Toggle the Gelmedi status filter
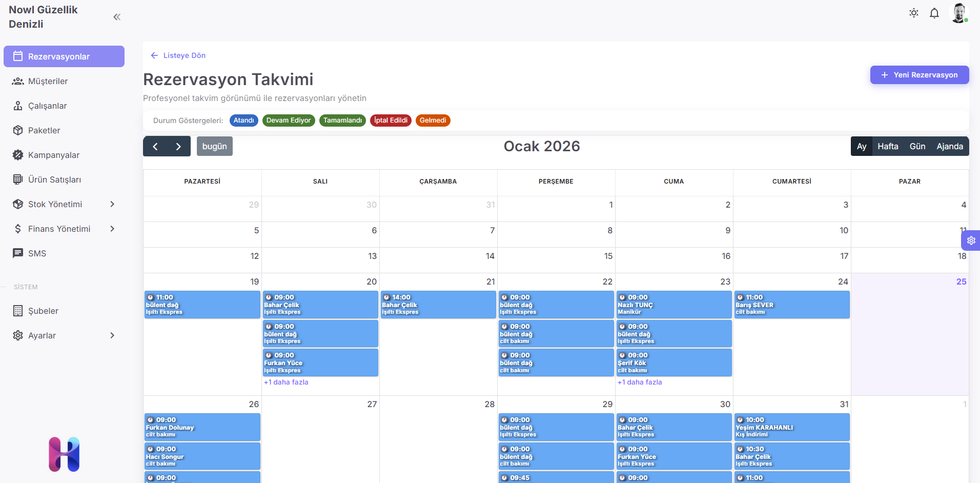The image size is (980, 483). click(x=433, y=120)
